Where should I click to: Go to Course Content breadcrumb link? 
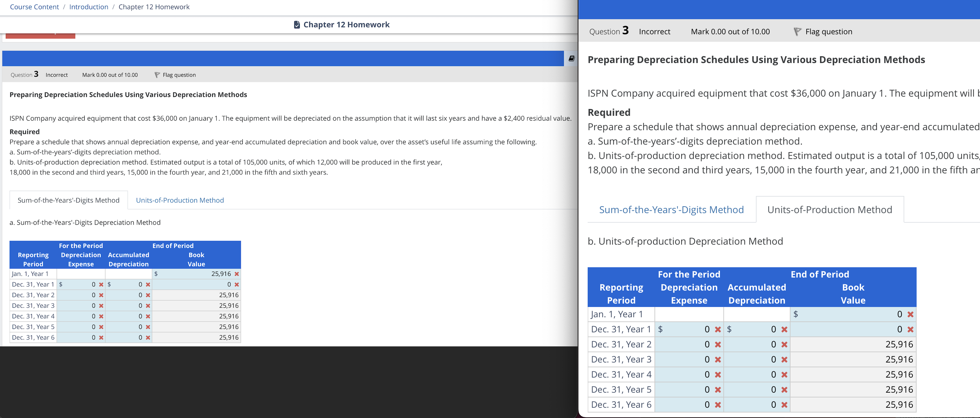(34, 7)
